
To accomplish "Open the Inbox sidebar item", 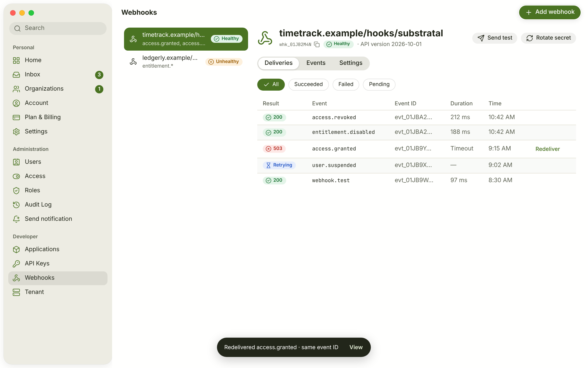I will pos(58,75).
